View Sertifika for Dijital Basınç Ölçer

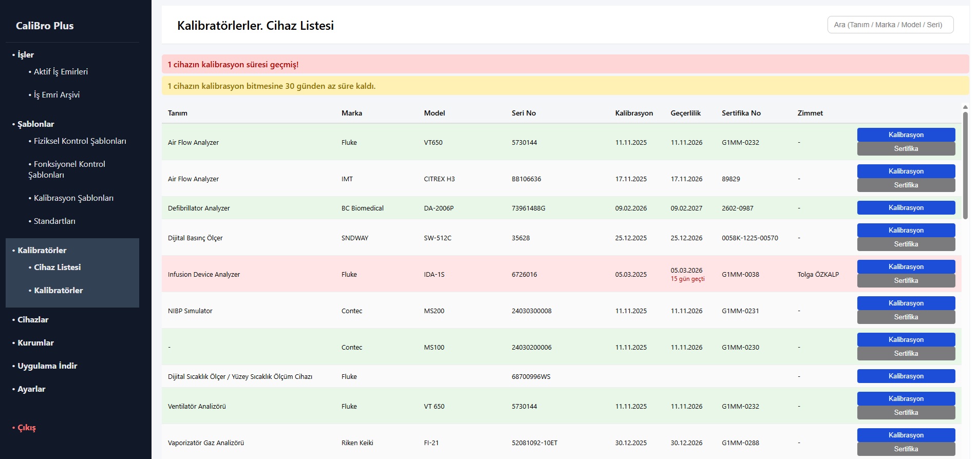point(906,244)
